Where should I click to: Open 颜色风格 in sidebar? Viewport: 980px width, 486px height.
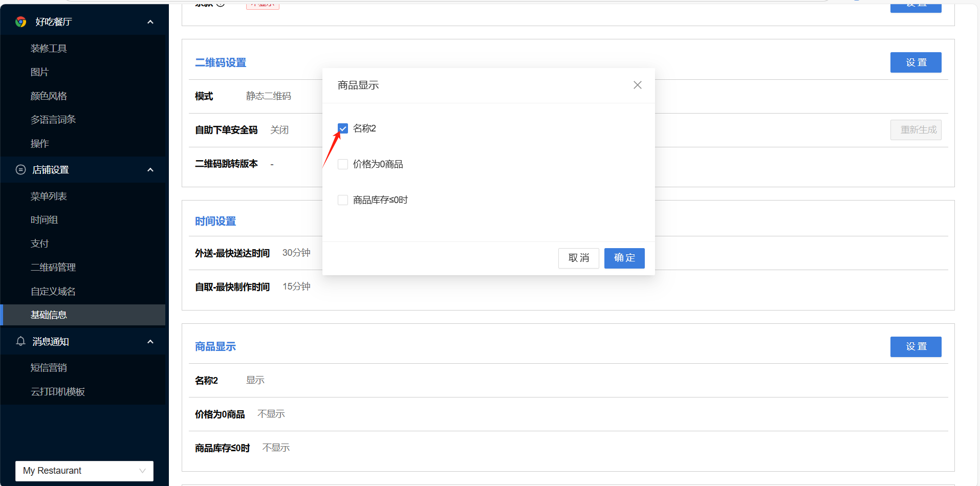pyautogui.click(x=49, y=96)
